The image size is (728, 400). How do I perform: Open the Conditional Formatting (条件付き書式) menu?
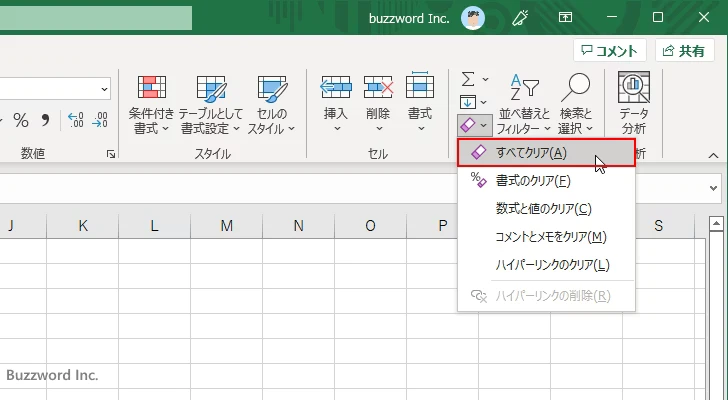point(151,103)
